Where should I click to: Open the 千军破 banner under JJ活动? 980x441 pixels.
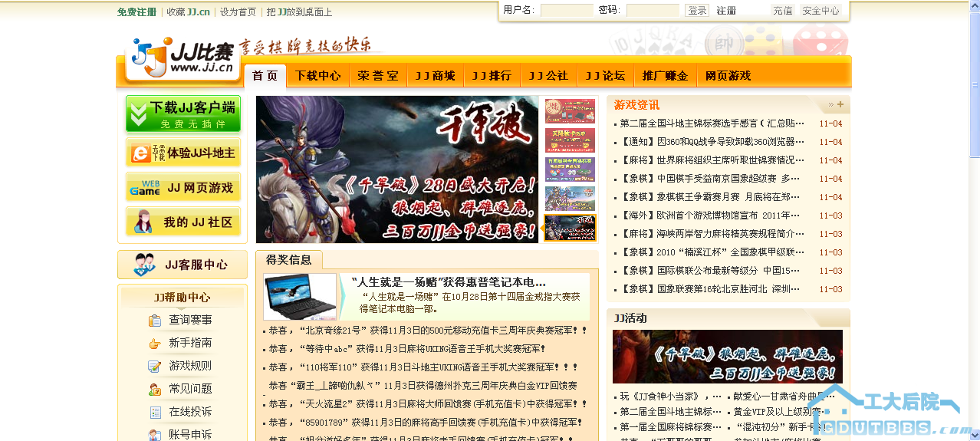click(727, 357)
